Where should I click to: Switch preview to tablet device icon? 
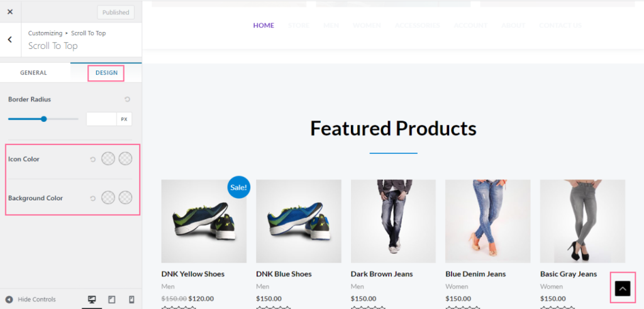pos(112,300)
